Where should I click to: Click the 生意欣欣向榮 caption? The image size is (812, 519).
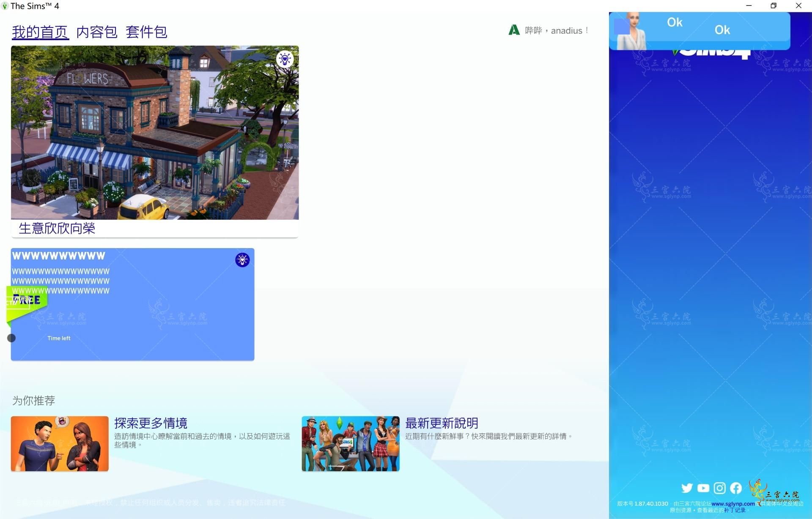point(57,228)
